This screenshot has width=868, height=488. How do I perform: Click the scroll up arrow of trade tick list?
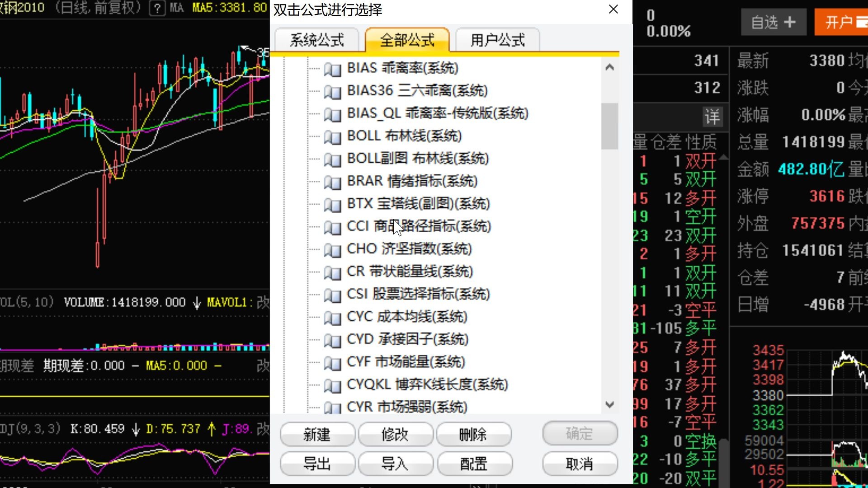[723, 157]
